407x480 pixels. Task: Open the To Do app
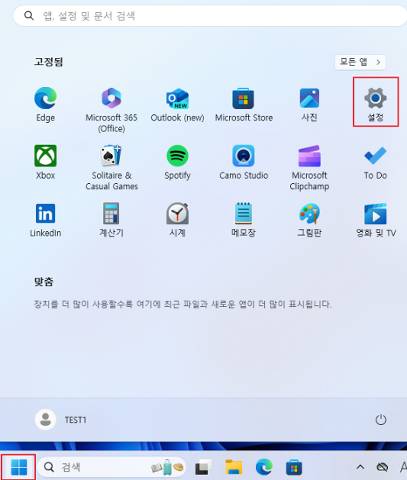tap(376, 162)
